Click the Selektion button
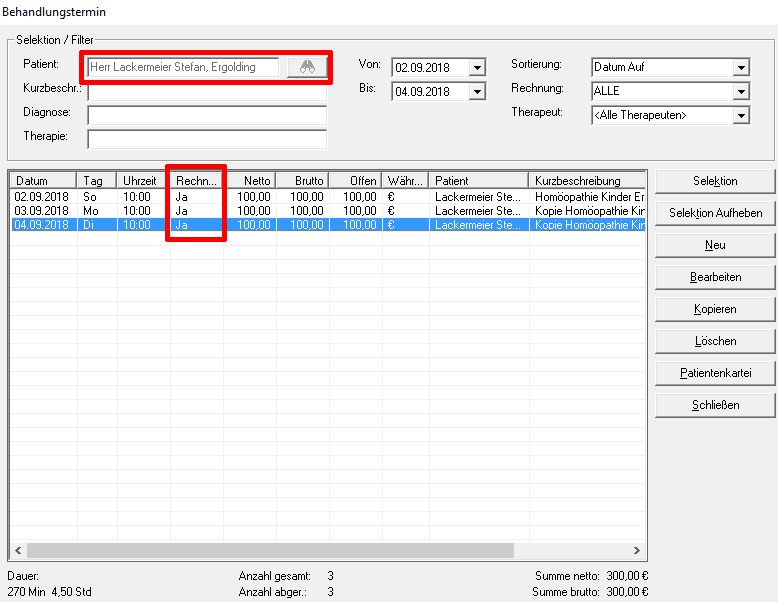The width and height of the screenshot is (778, 602). (715, 181)
